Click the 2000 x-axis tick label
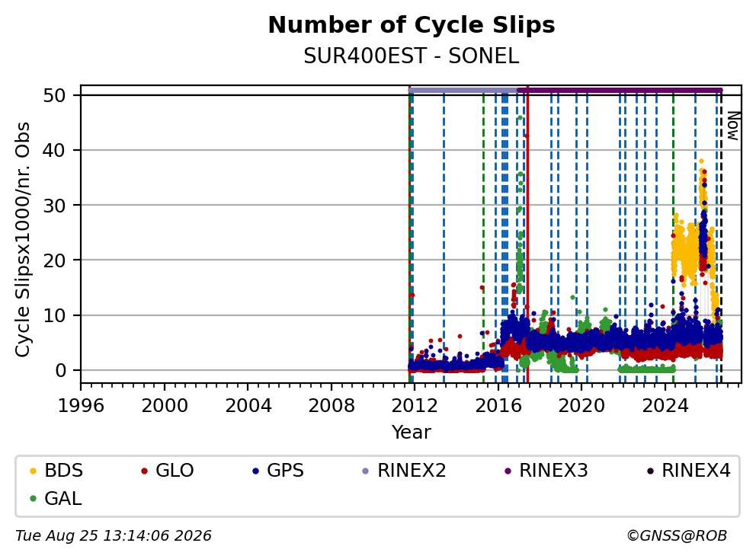Viewport: 756px width, 559px height. pyautogui.click(x=165, y=406)
